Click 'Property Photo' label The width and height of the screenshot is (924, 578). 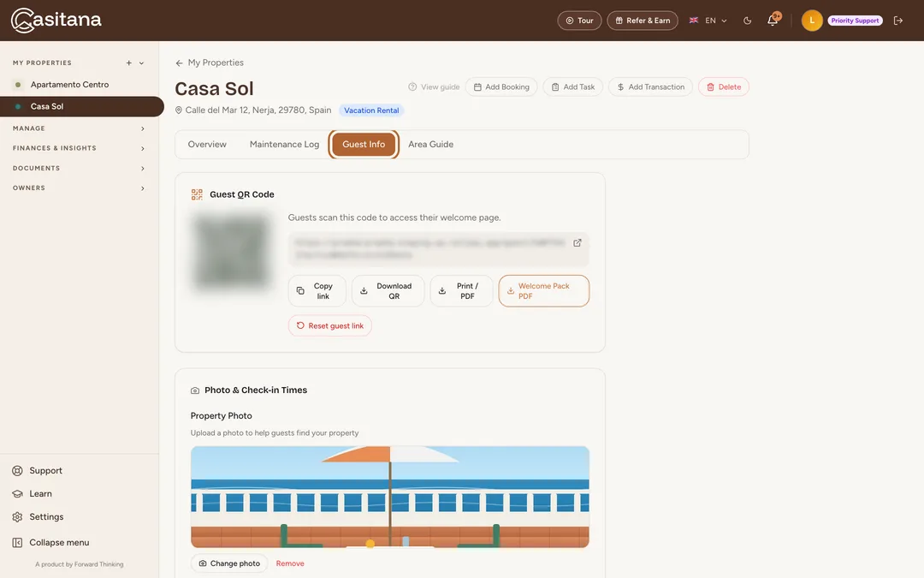point(221,416)
